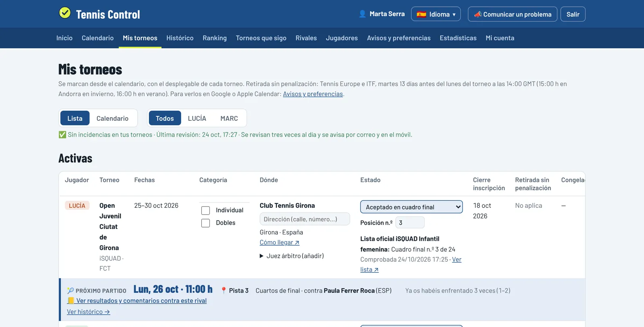Viewport: 644px width, 327px height.
Task: Click the Spanish flag icon
Action: (x=421, y=14)
